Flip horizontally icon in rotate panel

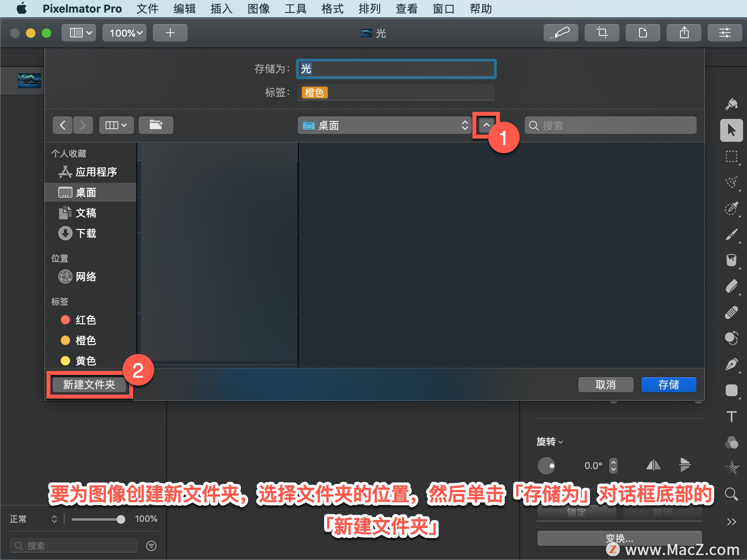(653, 465)
